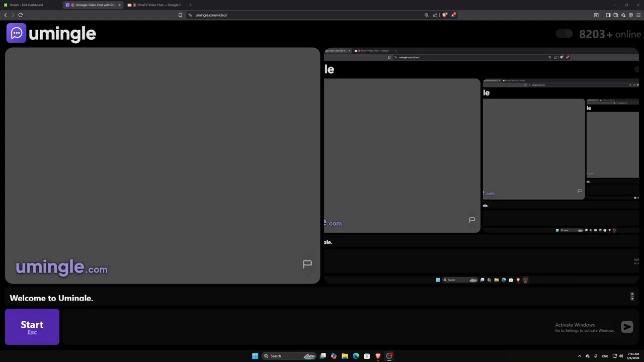Bookmark this page icon

180,15
